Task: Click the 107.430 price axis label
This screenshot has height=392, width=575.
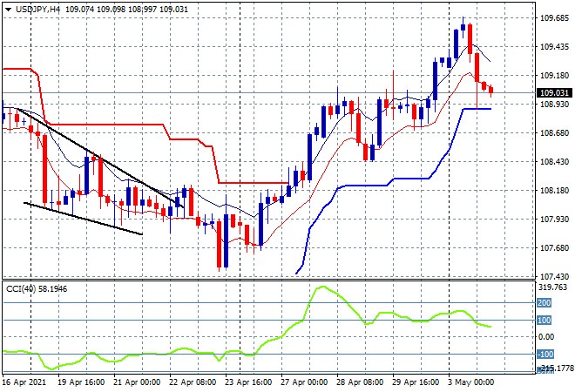Action: point(554,276)
